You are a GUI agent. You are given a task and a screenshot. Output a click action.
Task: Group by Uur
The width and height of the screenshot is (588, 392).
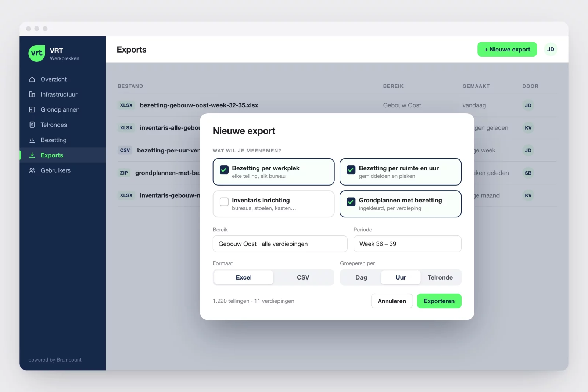coord(401,277)
